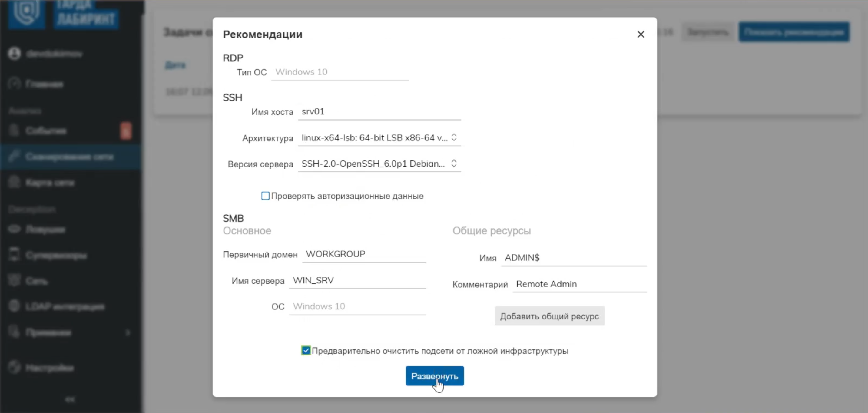Edit the shared resource name ADMIN$
Viewport: 868px width, 413px height.
pos(574,258)
